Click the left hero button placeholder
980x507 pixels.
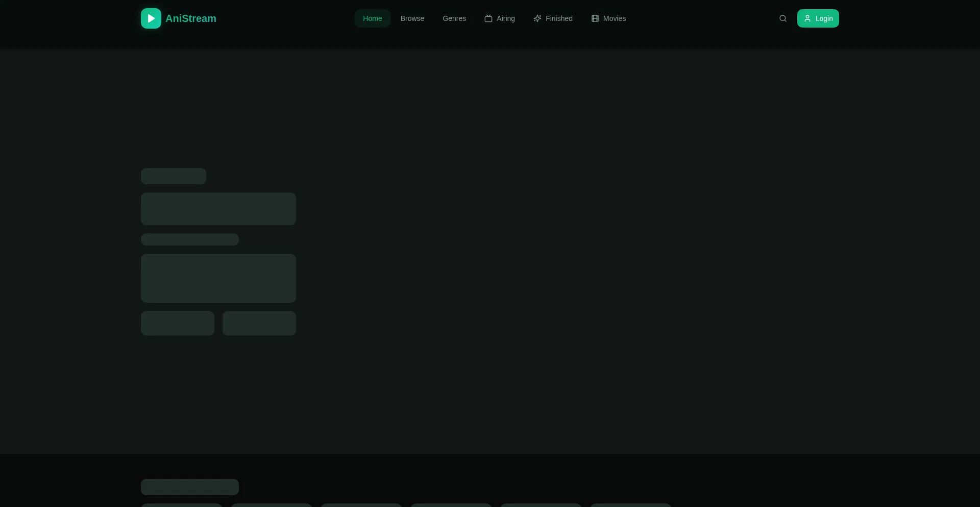click(178, 323)
